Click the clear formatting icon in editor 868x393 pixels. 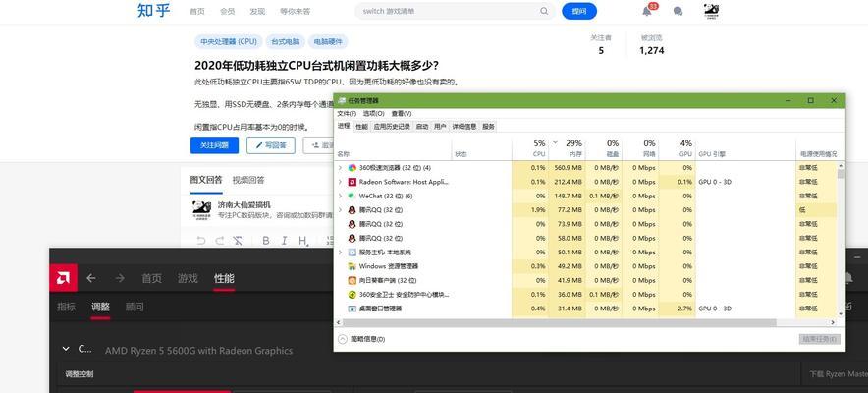coord(238,241)
